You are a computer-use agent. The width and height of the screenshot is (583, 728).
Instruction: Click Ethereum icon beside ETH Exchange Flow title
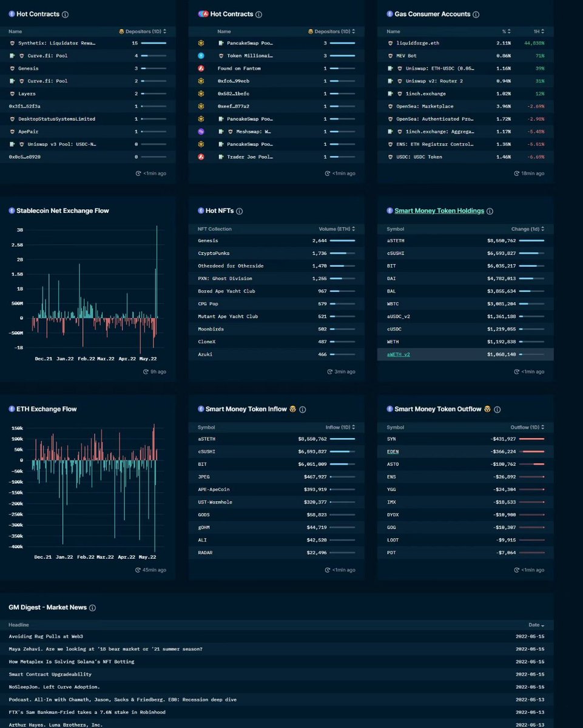pyautogui.click(x=12, y=409)
